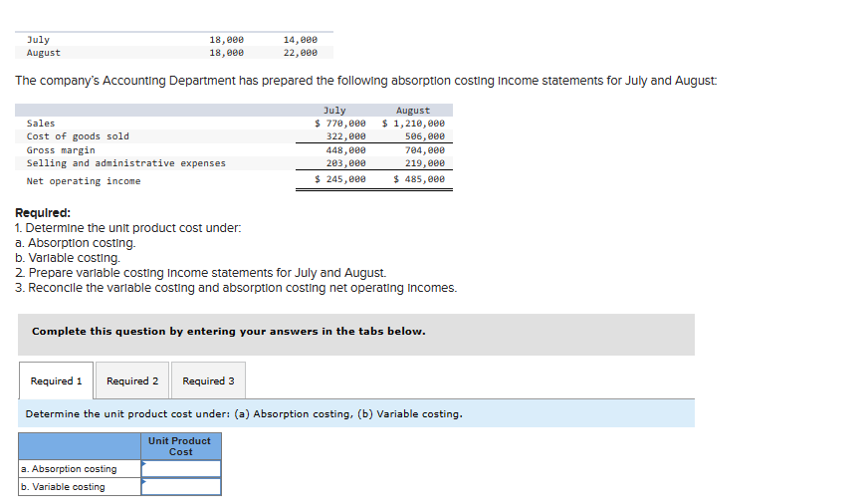Click July cost of goods sold 322,000
The image size is (868, 503).
coord(345,136)
